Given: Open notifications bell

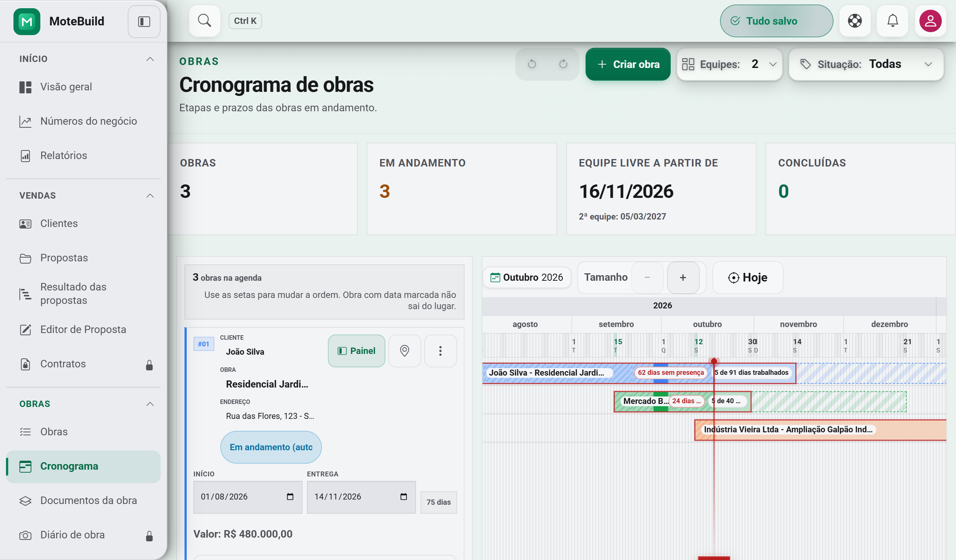Looking at the screenshot, I should click(892, 21).
